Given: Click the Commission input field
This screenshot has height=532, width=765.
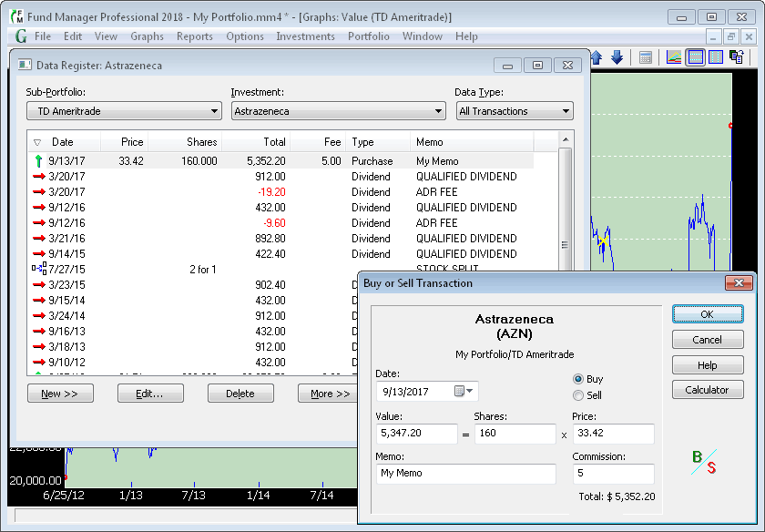Looking at the screenshot, I should [x=613, y=474].
